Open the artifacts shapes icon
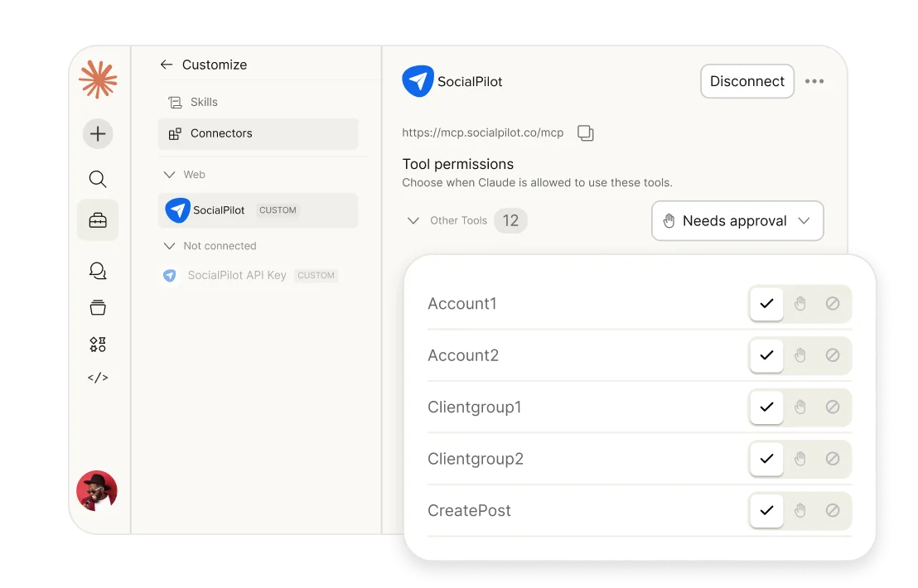This screenshot has height=588, width=918. (98, 345)
